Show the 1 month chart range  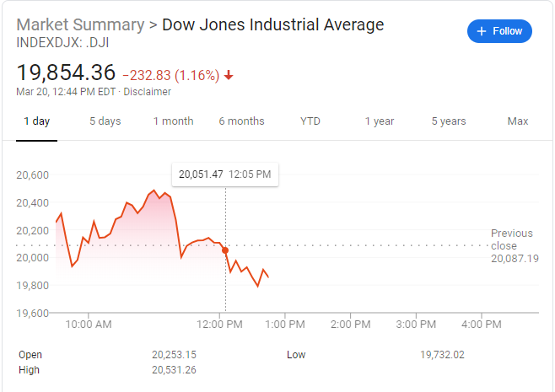(x=173, y=121)
